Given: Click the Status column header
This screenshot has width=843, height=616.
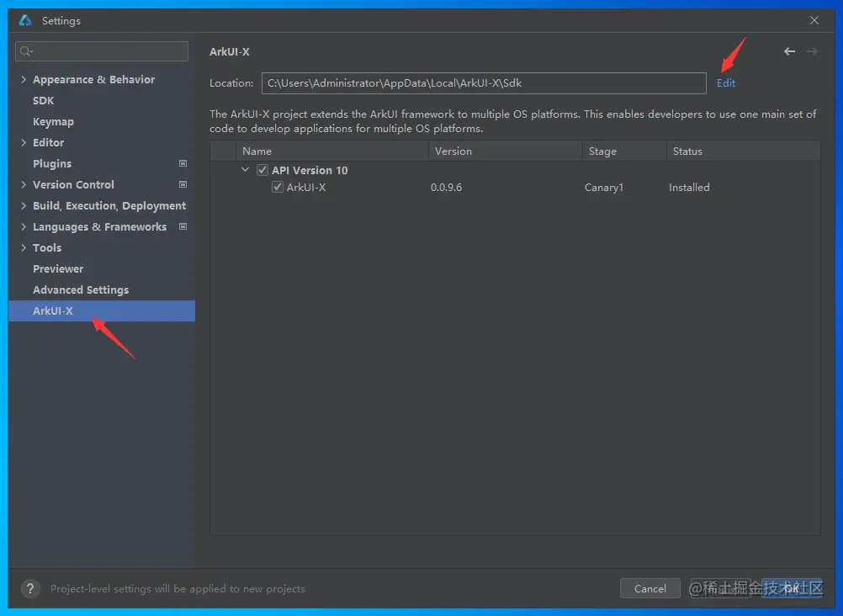Looking at the screenshot, I should coord(744,151).
